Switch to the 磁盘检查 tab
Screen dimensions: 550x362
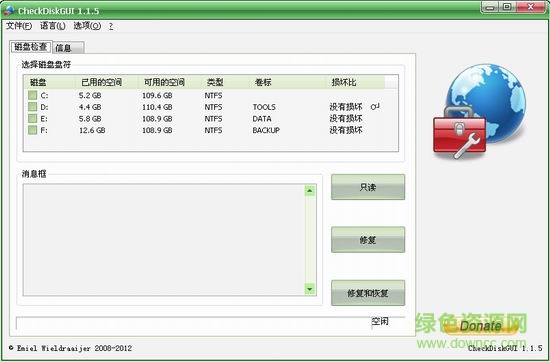point(31,47)
